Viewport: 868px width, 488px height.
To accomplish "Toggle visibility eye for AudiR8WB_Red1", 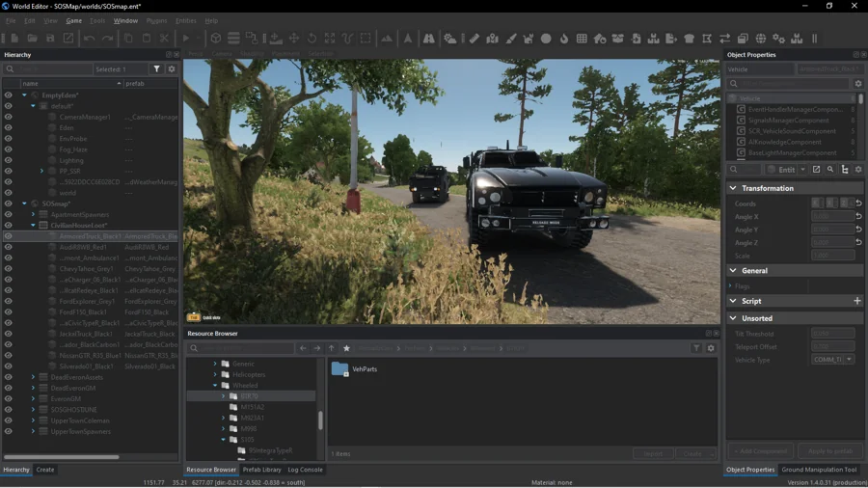I will tap(9, 247).
